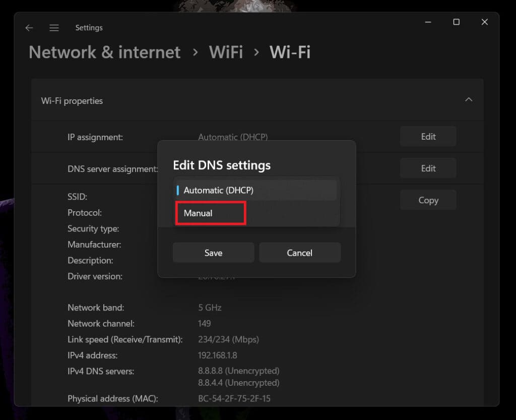The height and width of the screenshot is (420, 516).
Task: Navigate to Network & internet breadcrumb
Action: 104,52
